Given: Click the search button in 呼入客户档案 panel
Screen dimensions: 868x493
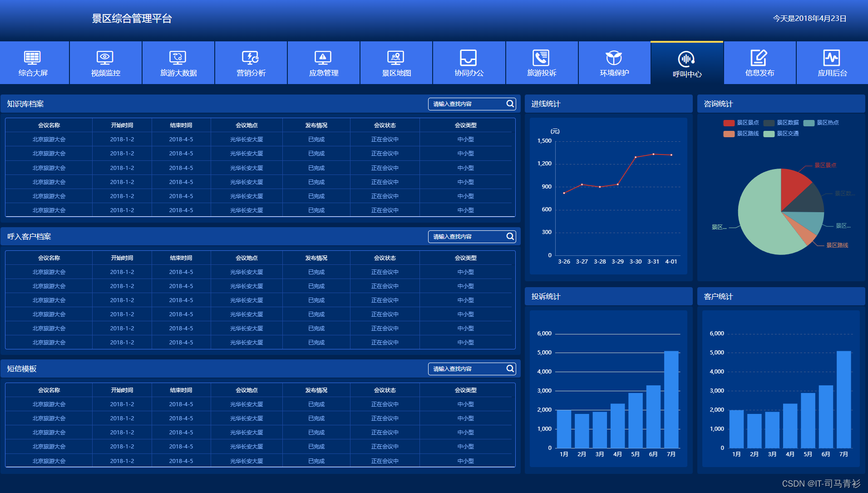Looking at the screenshot, I should pyautogui.click(x=509, y=236).
